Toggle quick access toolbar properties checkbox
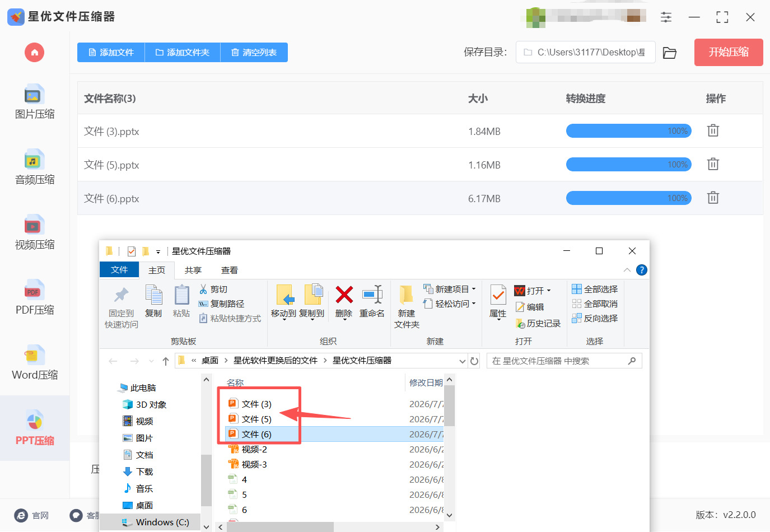This screenshot has width=770, height=532. click(x=132, y=251)
